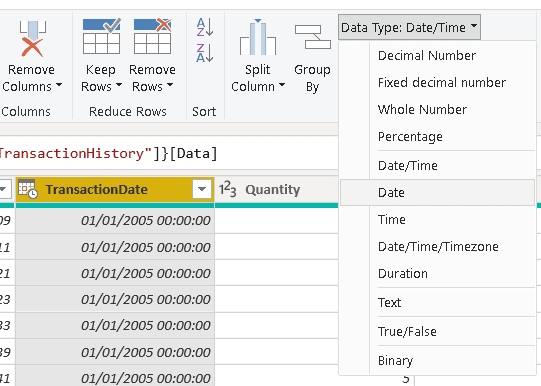541x386 pixels.
Task: Select True/False data type
Action: [x=437, y=331]
